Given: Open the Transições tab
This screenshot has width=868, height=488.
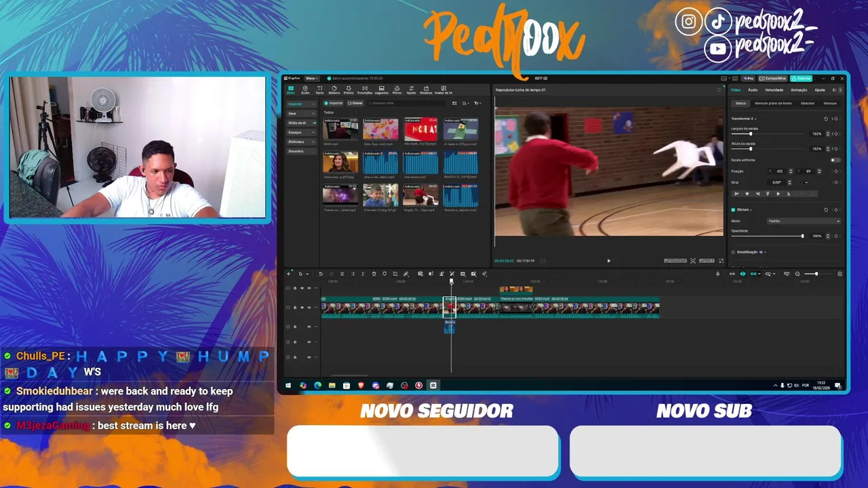Looking at the screenshot, I should (365, 89).
